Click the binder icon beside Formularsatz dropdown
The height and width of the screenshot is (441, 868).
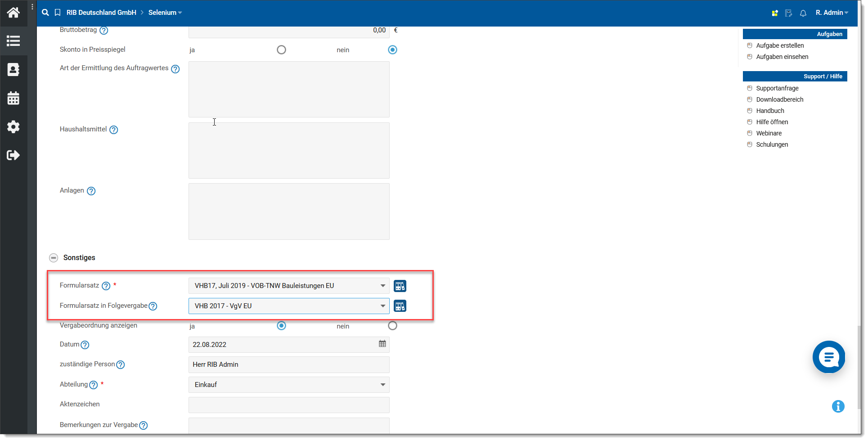pyautogui.click(x=400, y=286)
